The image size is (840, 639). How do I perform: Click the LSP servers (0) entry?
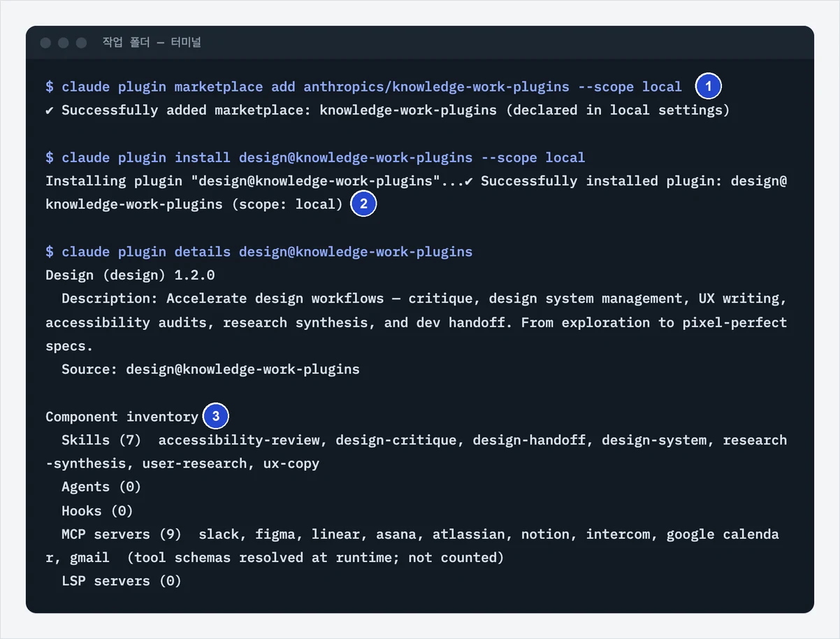(x=122, y=581)
